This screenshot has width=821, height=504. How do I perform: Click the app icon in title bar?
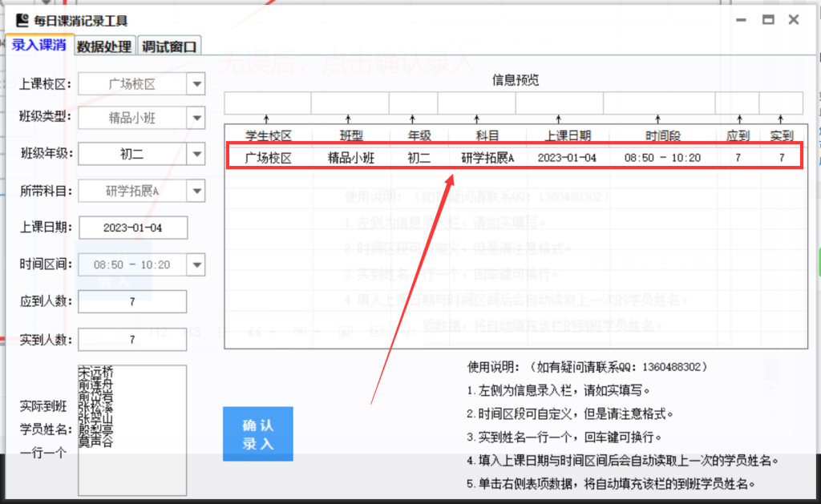point(22,20)
